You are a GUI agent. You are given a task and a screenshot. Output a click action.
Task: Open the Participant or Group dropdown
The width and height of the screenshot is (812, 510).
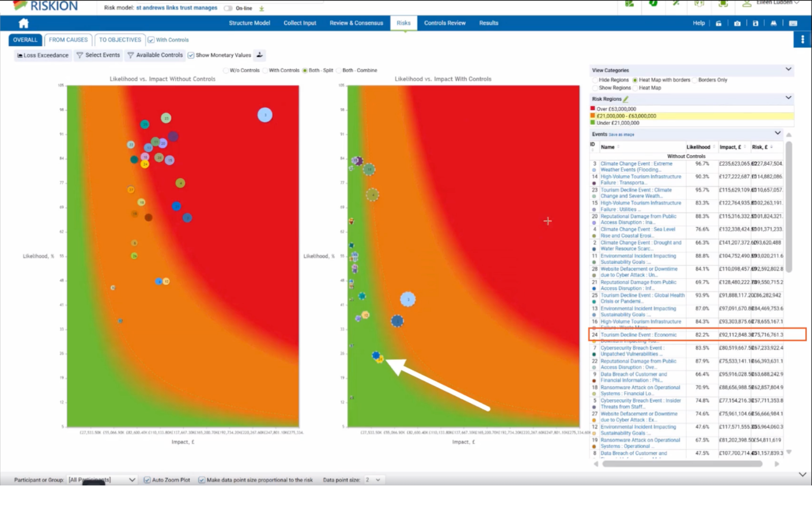coord(101,480)
